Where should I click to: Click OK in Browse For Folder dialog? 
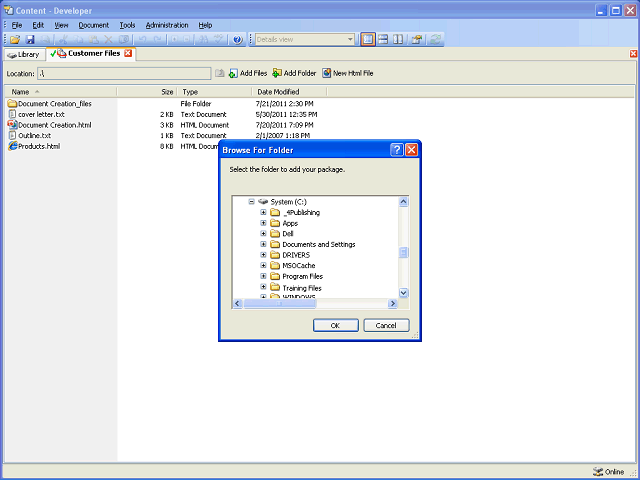point(336,325)
